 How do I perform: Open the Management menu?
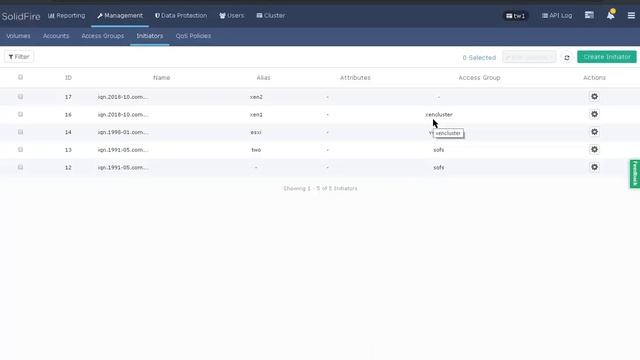coord(120,16)
